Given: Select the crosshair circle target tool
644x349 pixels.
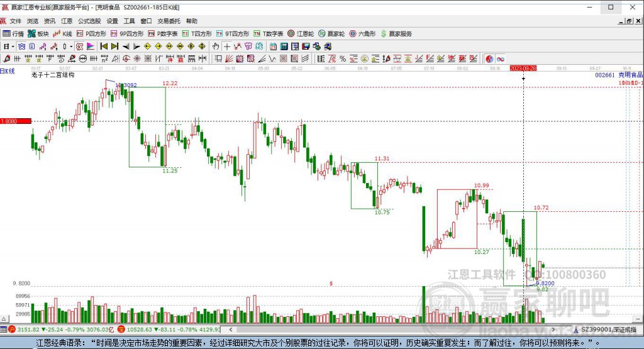Looking at the screenshot, I should click(126, 58).
